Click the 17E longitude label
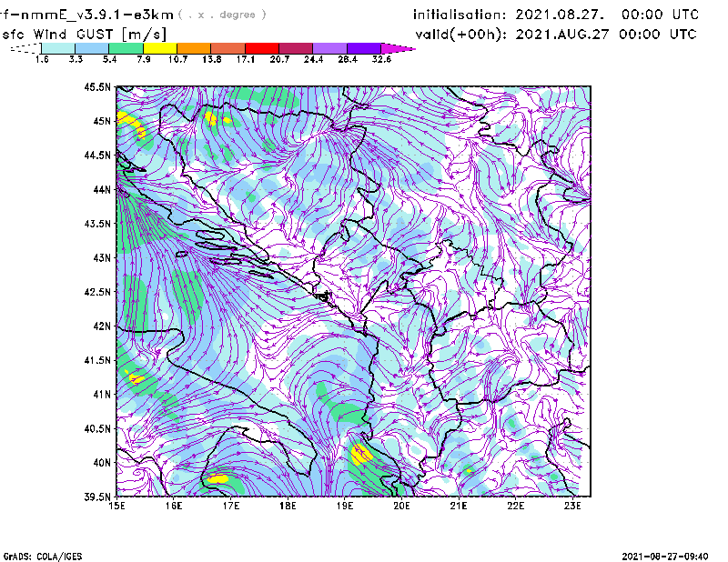 pos(231,506)
